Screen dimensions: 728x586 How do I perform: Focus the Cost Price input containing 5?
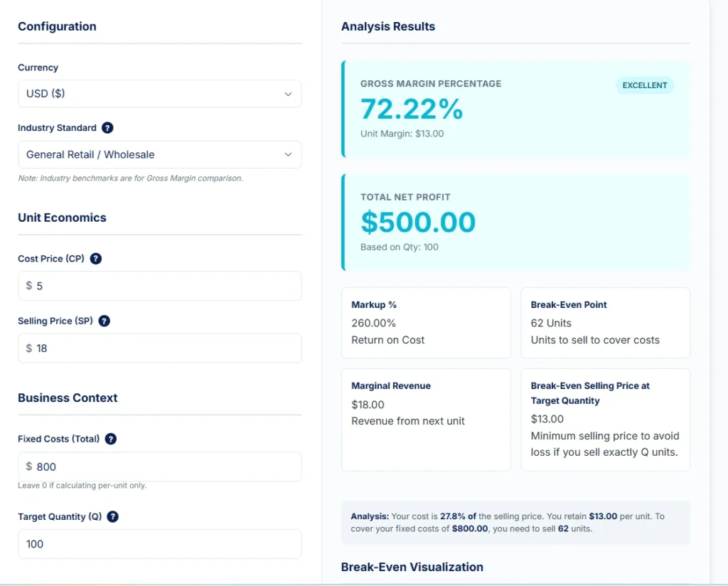(164, 286)
